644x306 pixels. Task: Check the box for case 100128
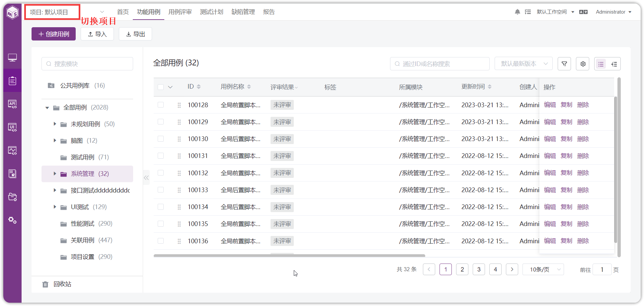click(x=161, y=105)
